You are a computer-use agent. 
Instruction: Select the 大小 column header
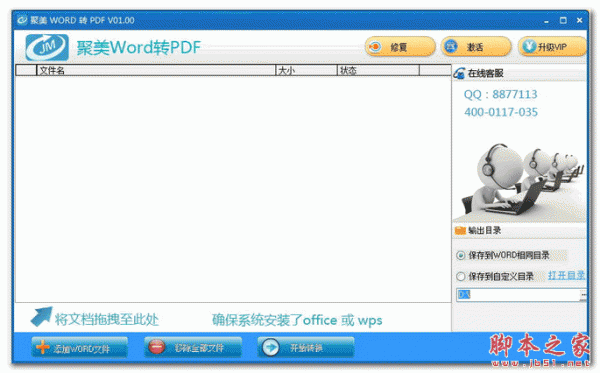click(306, 70)
